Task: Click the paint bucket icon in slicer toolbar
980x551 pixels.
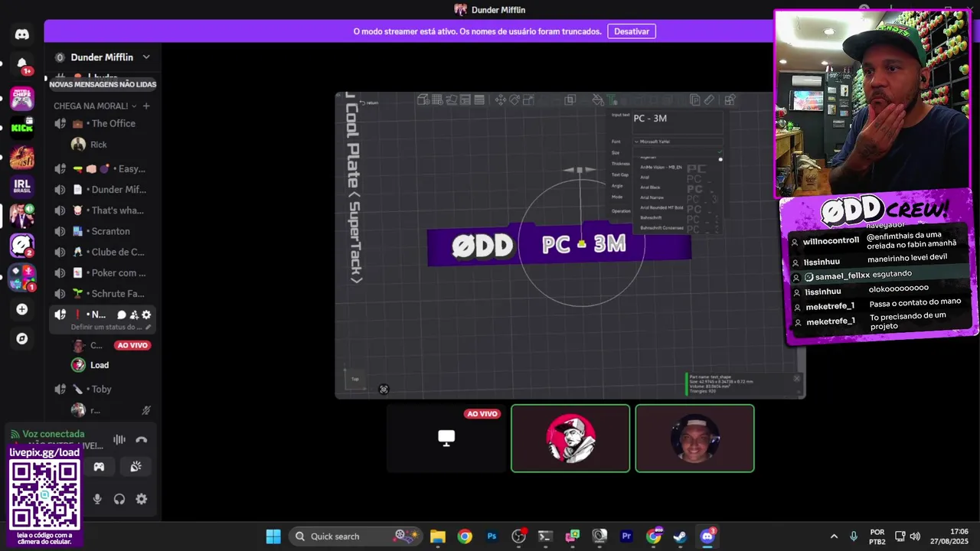Action: pos(598,99)
